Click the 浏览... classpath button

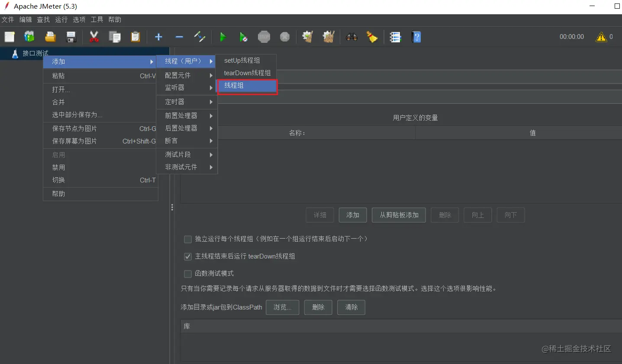[x=283, y=307]
